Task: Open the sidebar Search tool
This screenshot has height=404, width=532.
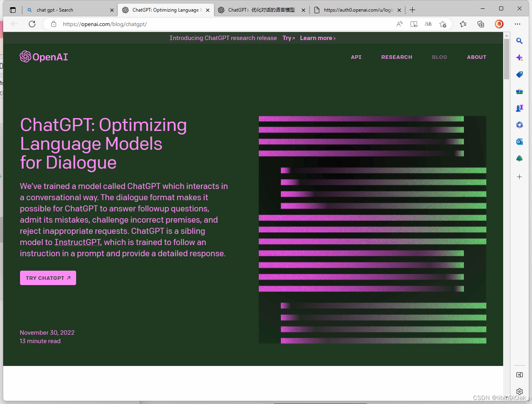Action: point(520,41)
